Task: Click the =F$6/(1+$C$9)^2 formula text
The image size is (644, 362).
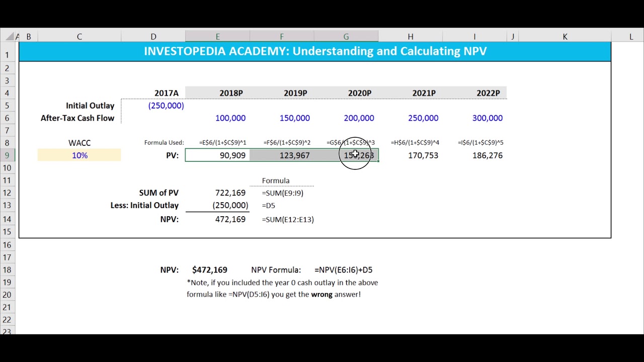Action: click(287, 143)
